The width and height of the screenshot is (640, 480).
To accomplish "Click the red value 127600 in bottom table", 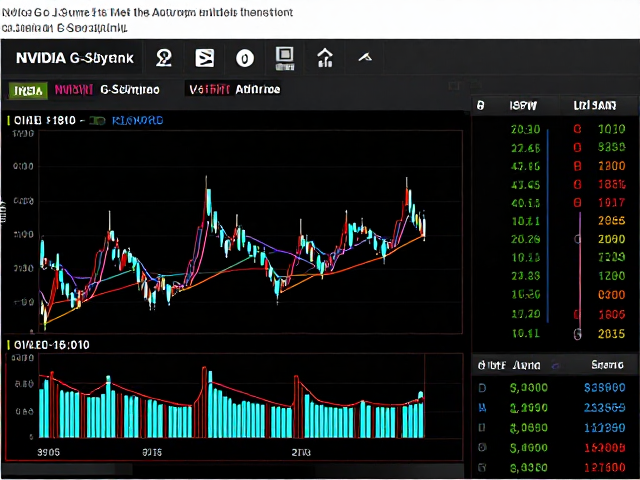I will (x=604, y=467).
